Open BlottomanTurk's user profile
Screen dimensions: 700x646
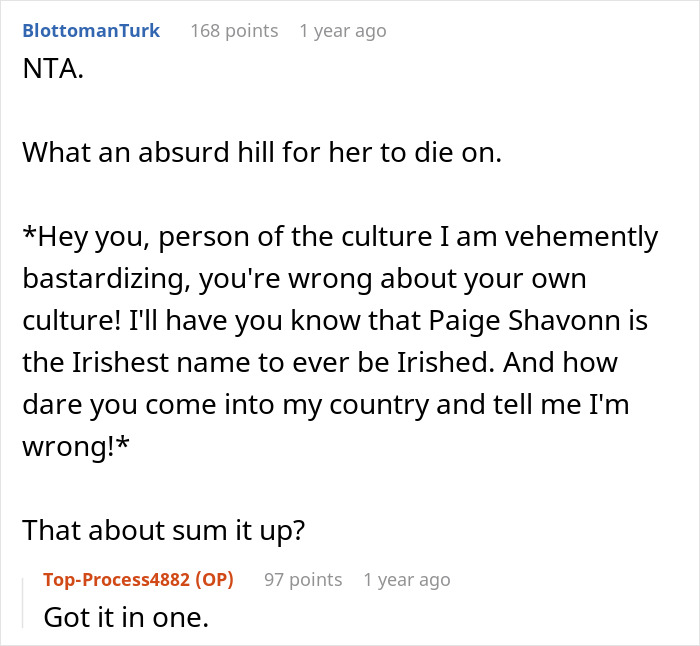(90, 31)
